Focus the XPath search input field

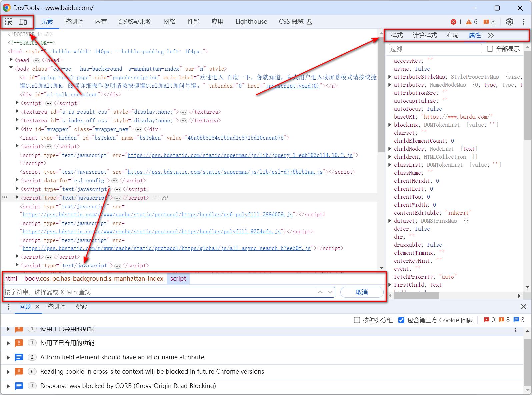[159, 292]
